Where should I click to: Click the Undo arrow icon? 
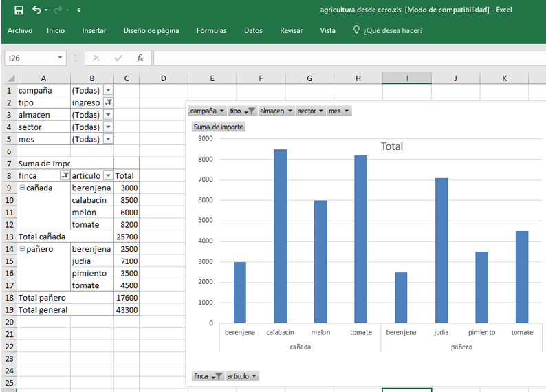click(x=36, y=10)
